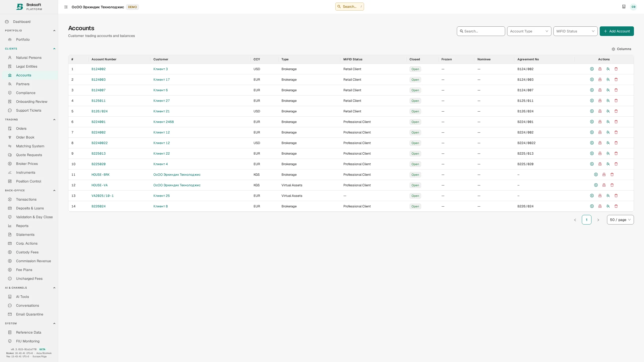The image size is (644, 362).
Task: Focus the Accounts page search field
Action: click(x=481, y=31)
